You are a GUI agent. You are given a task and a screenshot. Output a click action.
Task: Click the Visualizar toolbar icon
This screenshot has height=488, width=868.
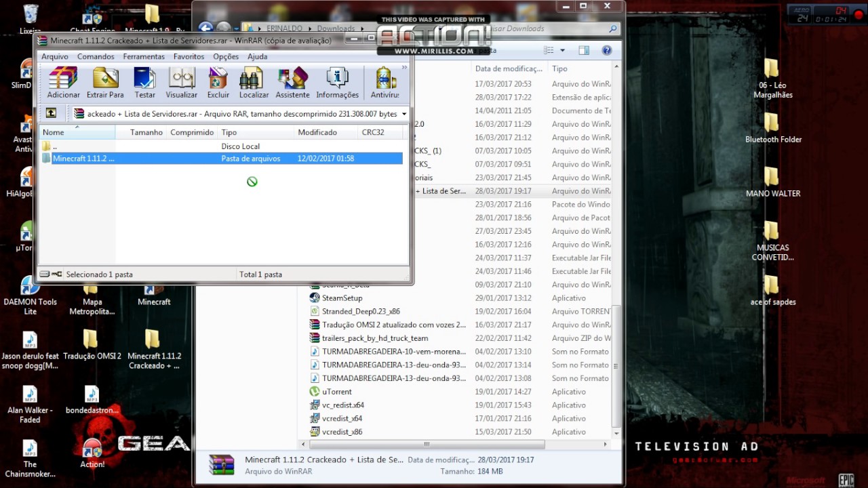182,83
